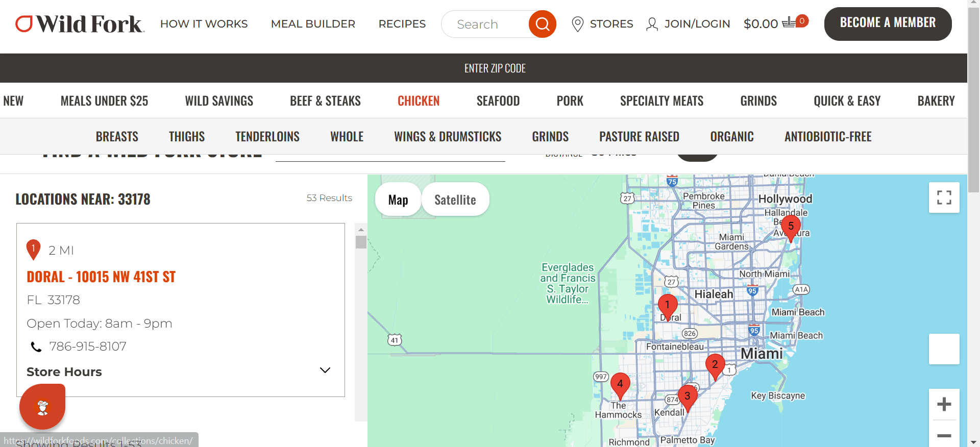Click the Join/Login person icon
The height and width of the screenshot is (447, 980).
(x=652, y=24)
